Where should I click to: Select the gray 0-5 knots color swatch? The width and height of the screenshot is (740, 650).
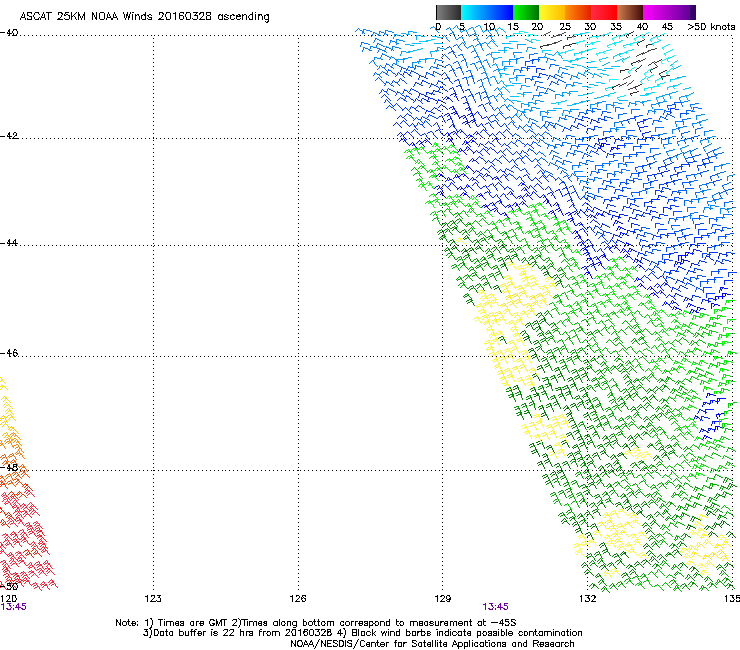(448, 12)
